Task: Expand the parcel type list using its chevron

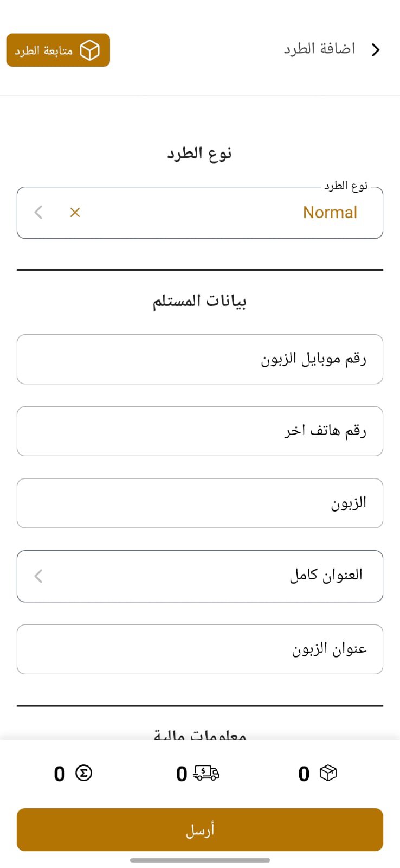Action: [38, 212]
